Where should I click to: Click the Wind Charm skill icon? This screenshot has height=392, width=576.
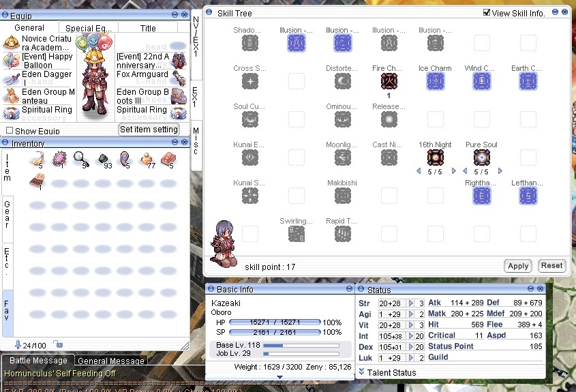click(481, 81)
